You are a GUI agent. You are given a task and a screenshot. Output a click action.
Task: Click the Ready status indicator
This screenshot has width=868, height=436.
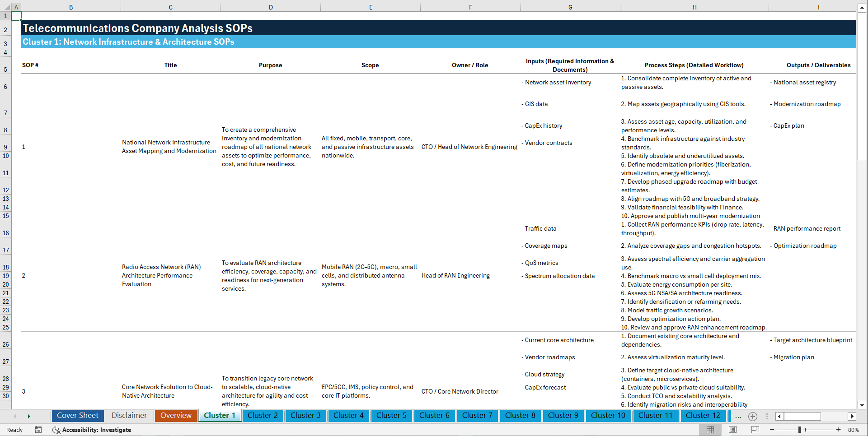(14, 430)
